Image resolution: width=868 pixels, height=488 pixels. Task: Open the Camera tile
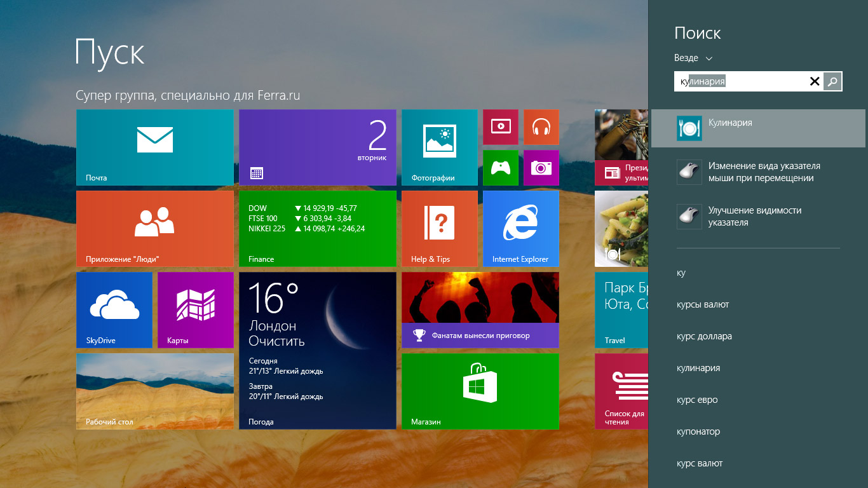(541, 167)
